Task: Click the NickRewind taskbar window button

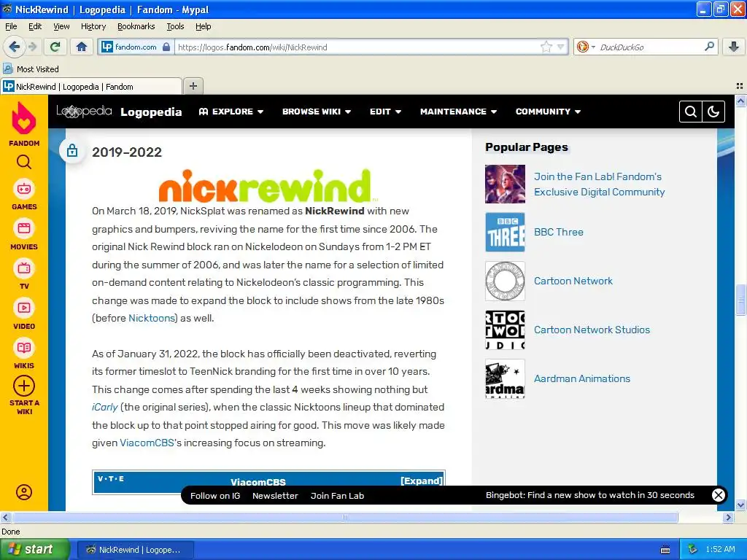Action: 135,550
